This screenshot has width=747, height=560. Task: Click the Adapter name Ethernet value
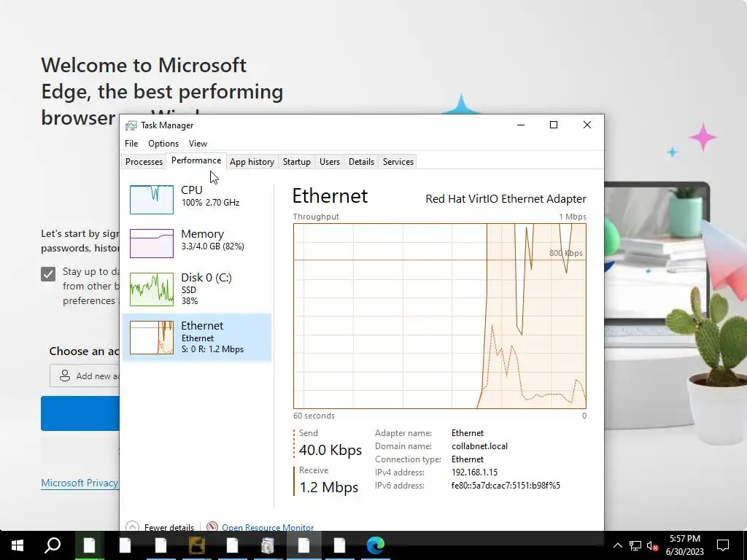click(x=468, y=433)
